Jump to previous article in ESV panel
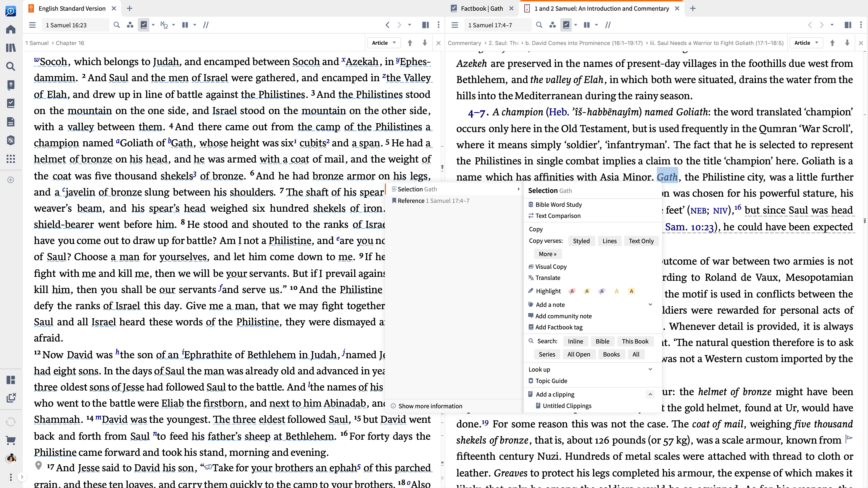Viewport: 868px width, 488px height. tap(410, 43)
